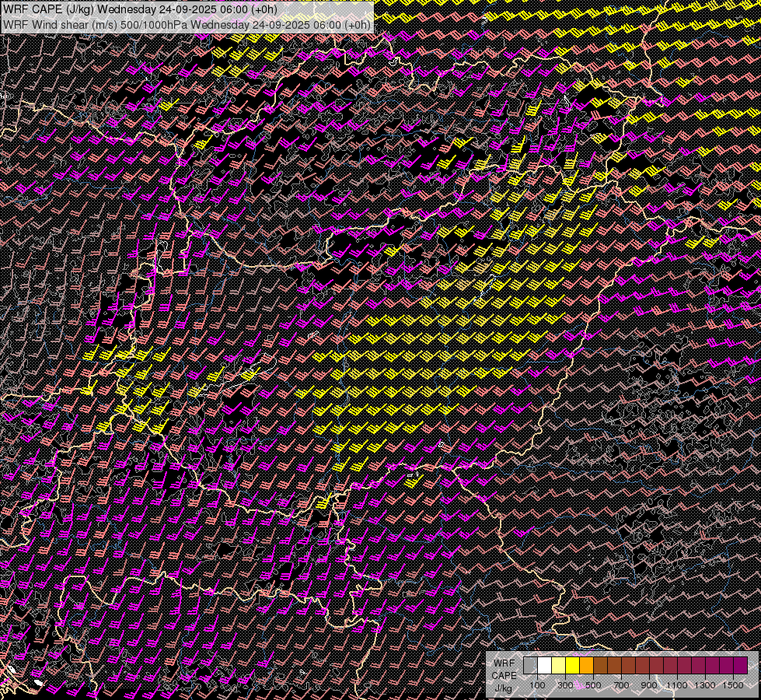Click the WRF CAPE title line
The height and width of the screenshot is (700, 761).
(x=140, y=9)
